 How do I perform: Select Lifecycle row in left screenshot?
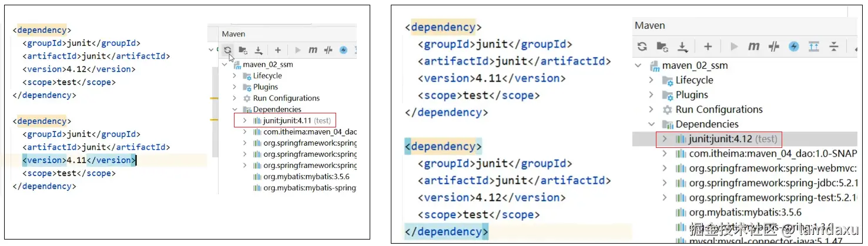pyautogui.click(x=287, y=76)
